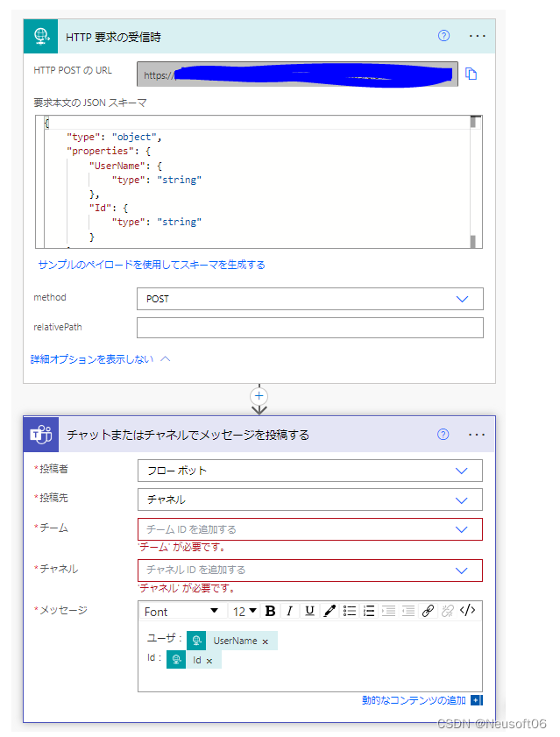
Task: Click the HTTP POST URL field
Action: point(297,74)
